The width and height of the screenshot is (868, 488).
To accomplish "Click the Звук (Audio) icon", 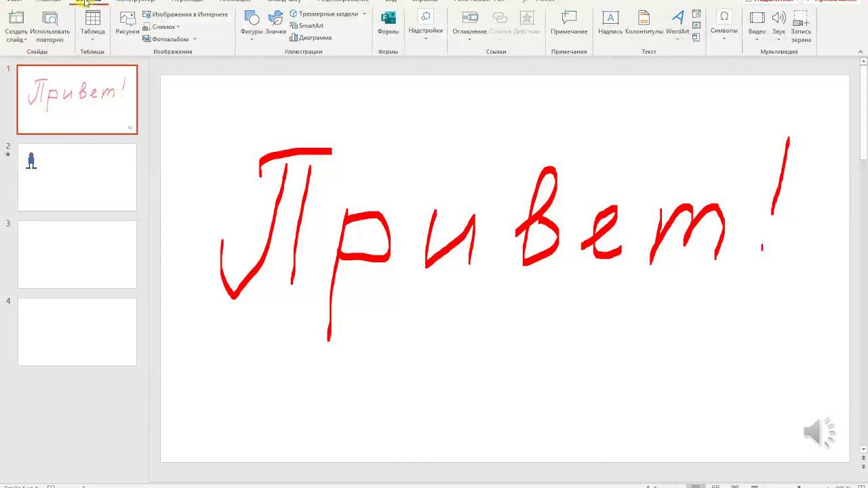I will tap(778, 18).
